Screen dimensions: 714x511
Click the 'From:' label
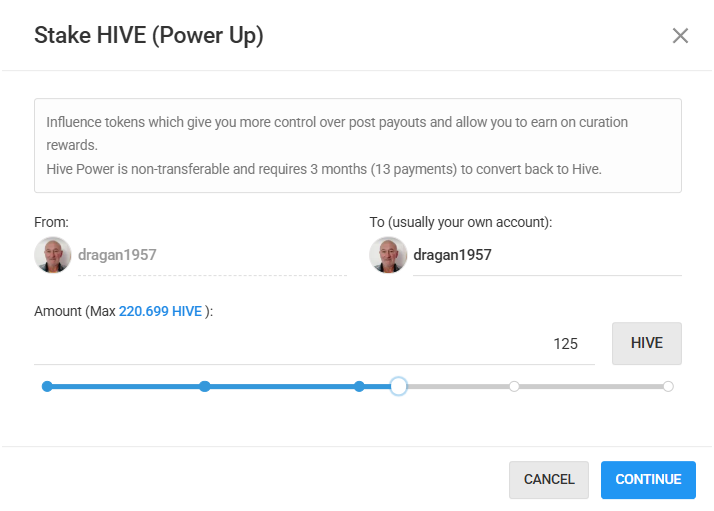51,222
